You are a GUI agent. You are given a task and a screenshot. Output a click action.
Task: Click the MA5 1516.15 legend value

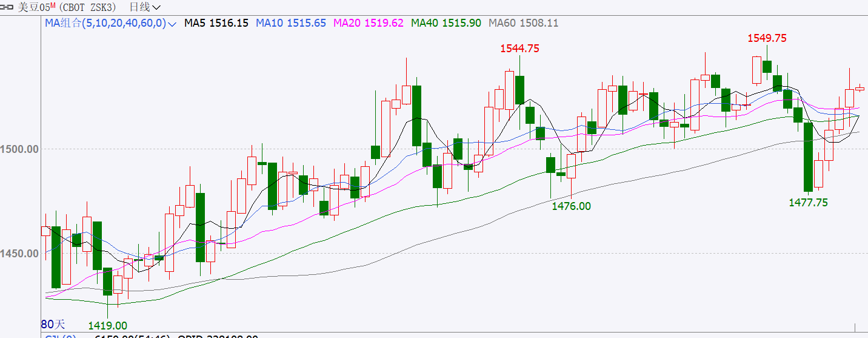click(216, 23)
